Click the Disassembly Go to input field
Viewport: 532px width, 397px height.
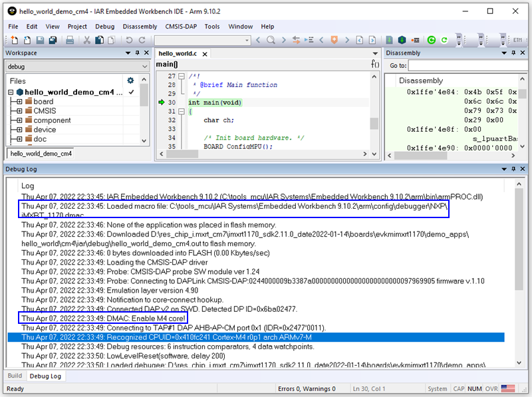click(x=467, y=65)
